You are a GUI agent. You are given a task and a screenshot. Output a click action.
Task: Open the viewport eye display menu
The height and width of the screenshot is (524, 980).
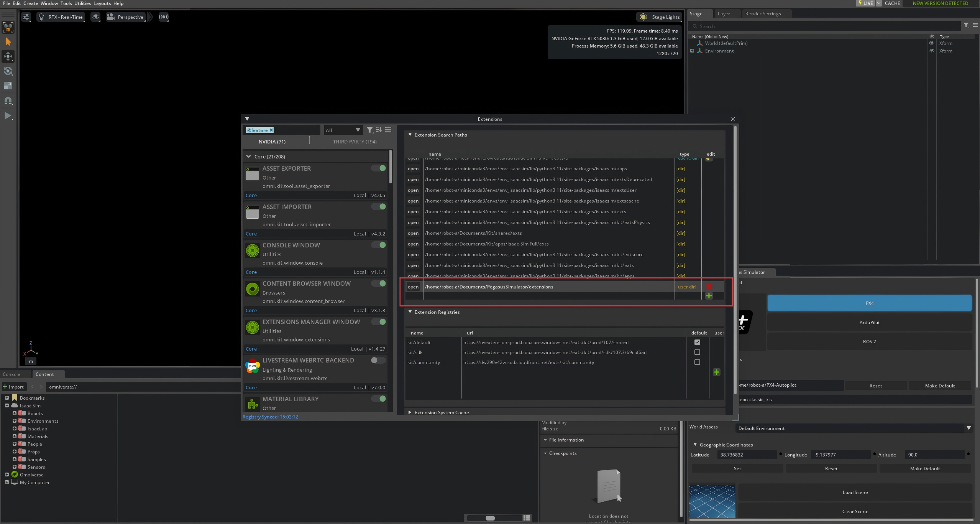pyautogui.click(x=95, y=17)
